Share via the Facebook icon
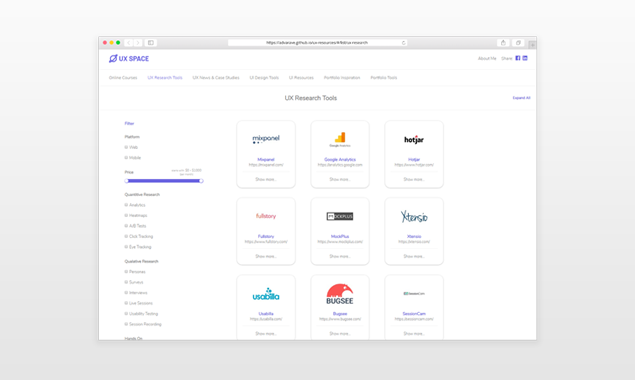 coord(518,58)
